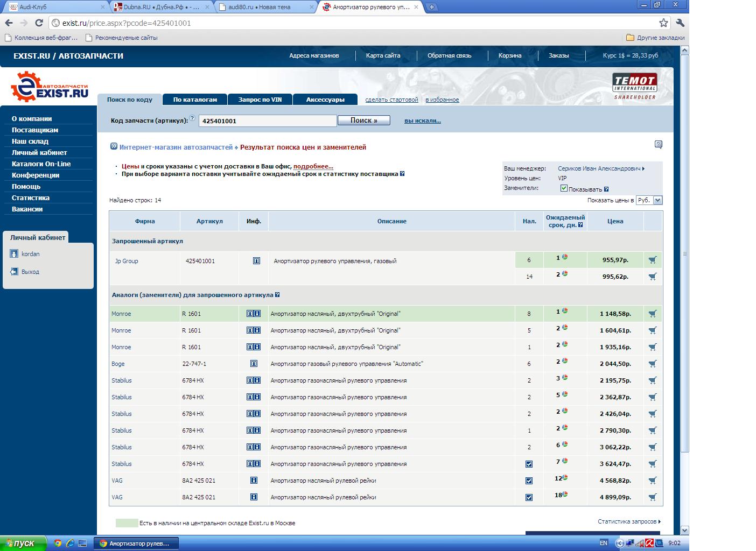Open the Аксессуары tab
This screenshot has width=756, height=551.
(x=325, y=100)
